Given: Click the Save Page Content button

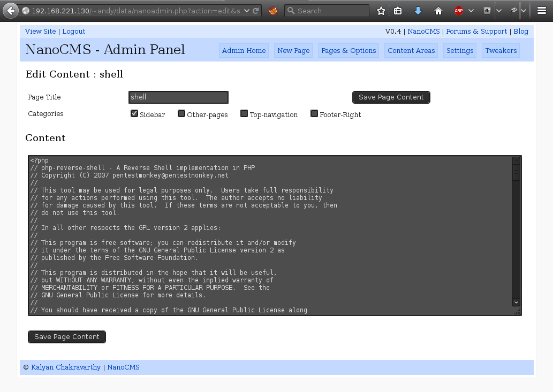Looking at the screenshot, I should click(x=391, y=97).
